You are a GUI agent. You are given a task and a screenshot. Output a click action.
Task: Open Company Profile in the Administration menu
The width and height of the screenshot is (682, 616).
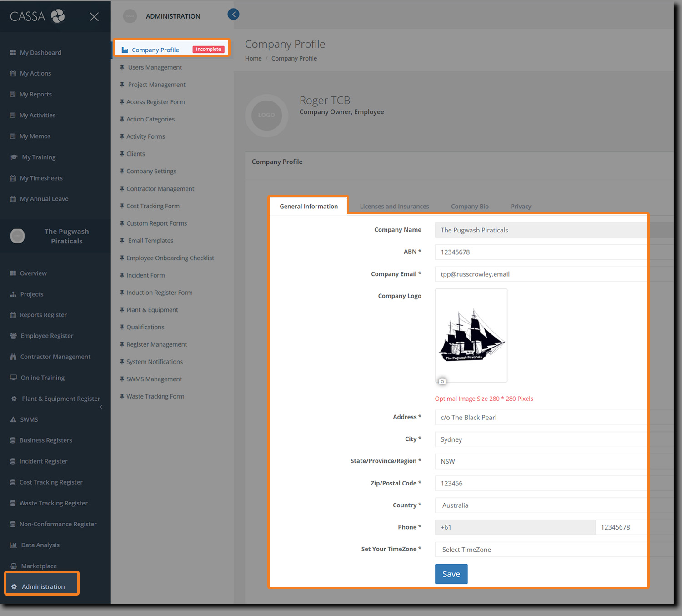[x=155, y=50]
